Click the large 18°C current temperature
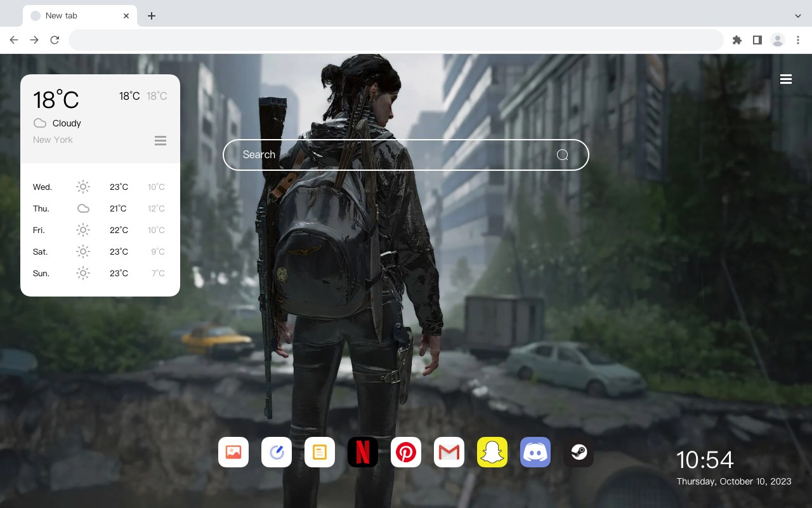Screen dimensions: 812x508 (x=56, y=100)
